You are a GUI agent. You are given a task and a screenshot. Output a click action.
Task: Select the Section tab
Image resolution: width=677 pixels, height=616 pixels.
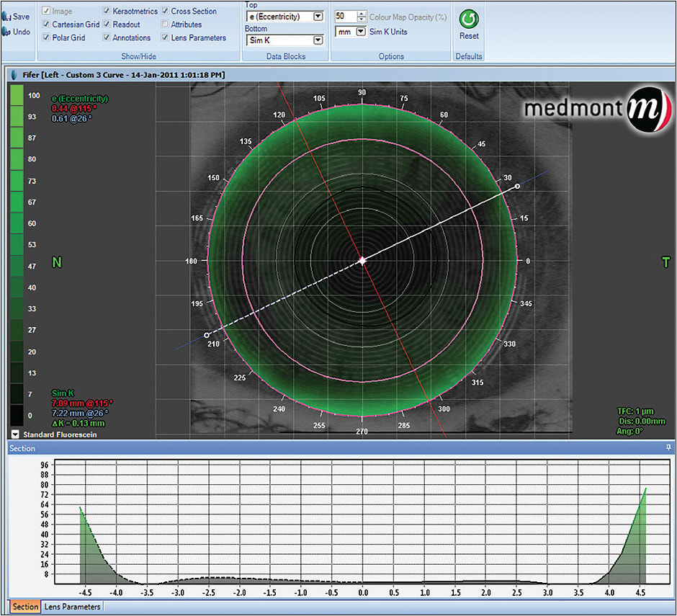[24, 607]
